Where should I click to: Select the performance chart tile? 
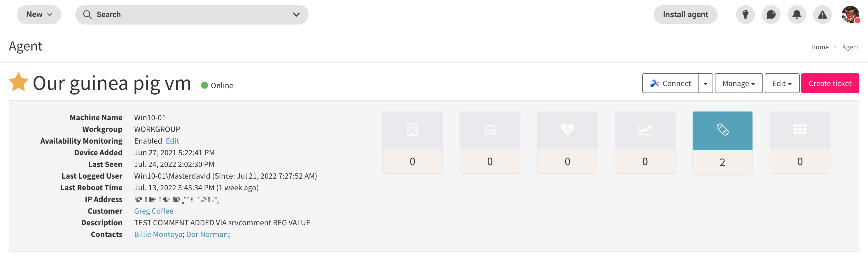click(x=645, y=142)
